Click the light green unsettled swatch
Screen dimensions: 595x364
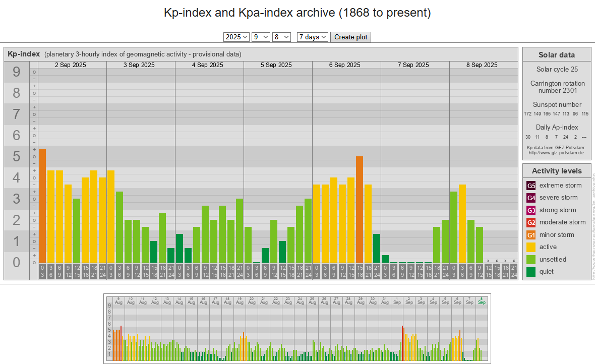tap(531, 260)
